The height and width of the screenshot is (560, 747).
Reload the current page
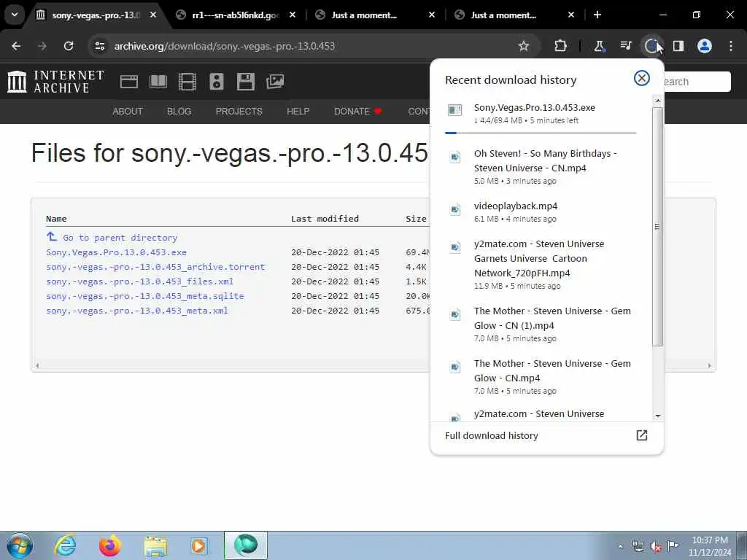click(69, 46)
